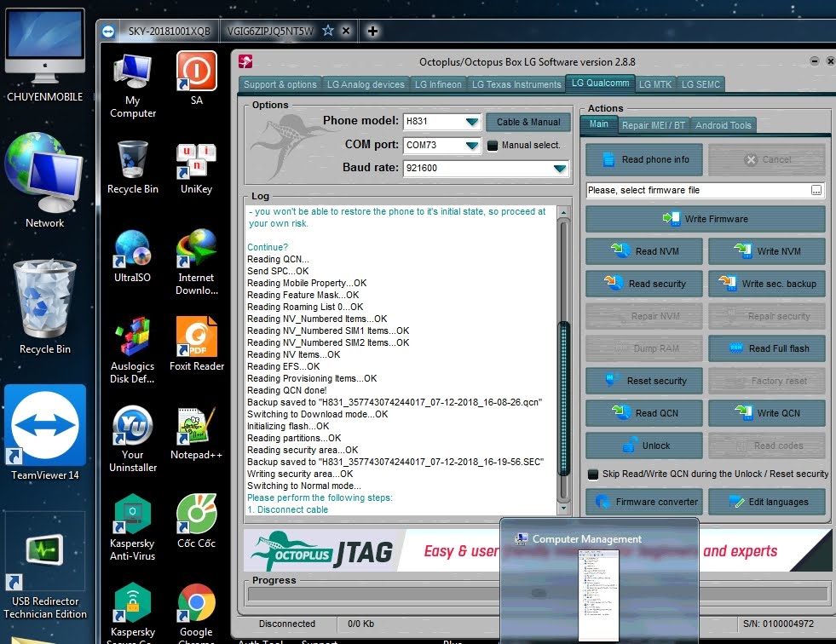Open the Firmware converter
836x644 pixels.
pos(644,502)
